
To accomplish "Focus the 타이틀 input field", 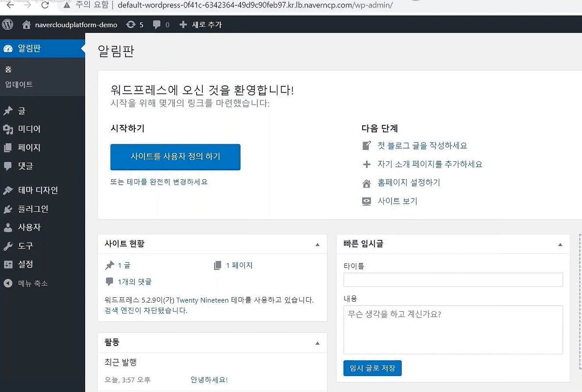I will coord(453,280).
